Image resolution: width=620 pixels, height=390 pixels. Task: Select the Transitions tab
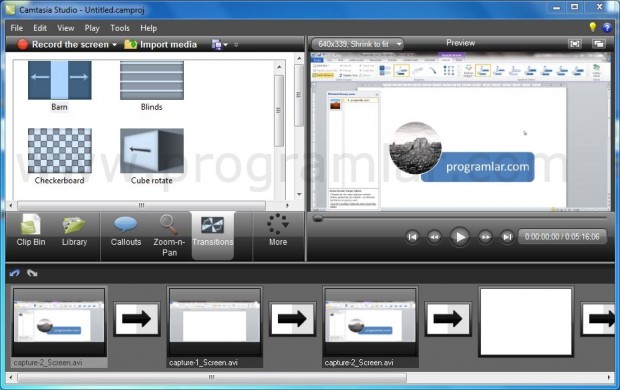(213, 235)
